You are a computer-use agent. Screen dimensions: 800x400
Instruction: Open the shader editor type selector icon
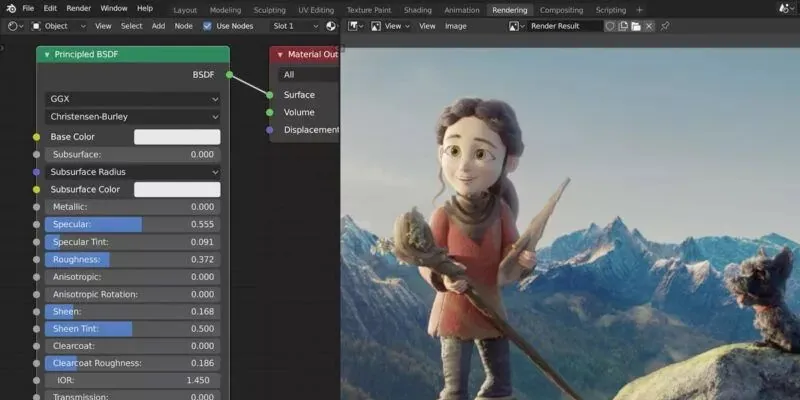16,26
